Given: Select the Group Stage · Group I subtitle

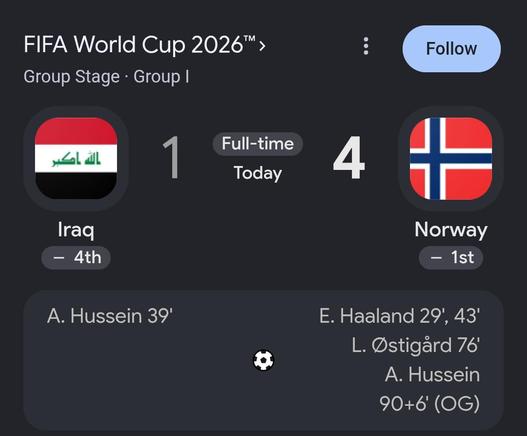Looking at the screenshot, I should tap(106, 77).
